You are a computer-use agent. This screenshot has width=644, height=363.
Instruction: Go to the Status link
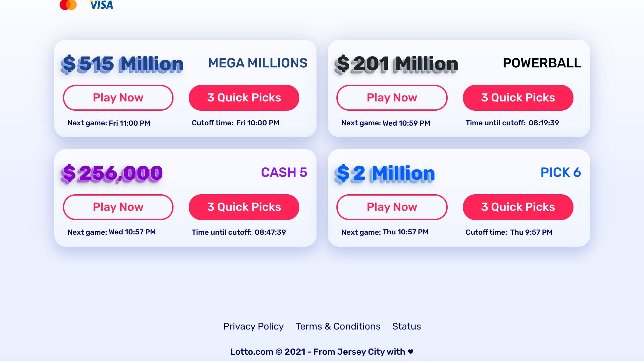pos(407,327)
